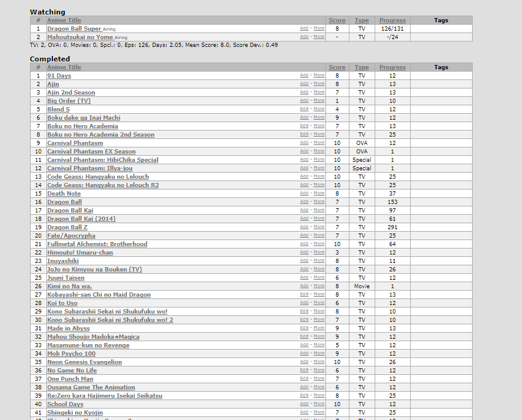Image resolution: width=522 pixels, height=420 pixels.
Task: Select the OVA type of Carnival Phantasm
Action: pos(361,143)
